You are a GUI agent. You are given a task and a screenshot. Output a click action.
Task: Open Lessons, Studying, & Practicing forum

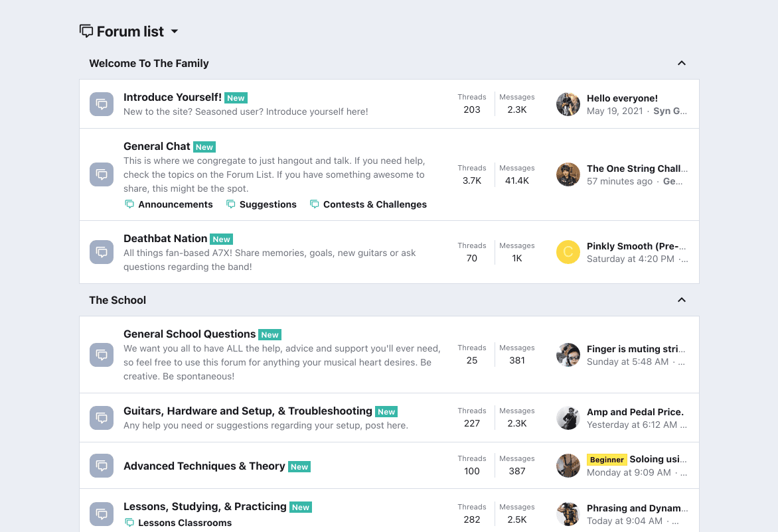coord(204,507)
